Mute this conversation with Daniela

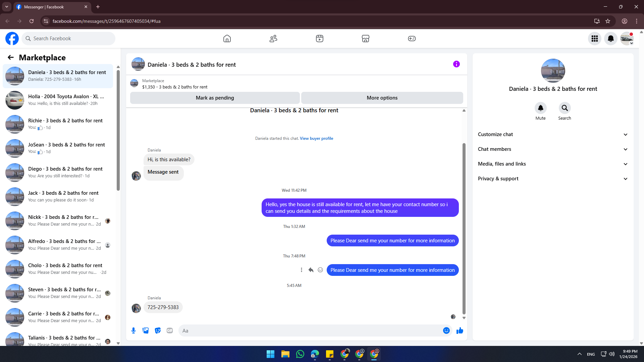540,108
